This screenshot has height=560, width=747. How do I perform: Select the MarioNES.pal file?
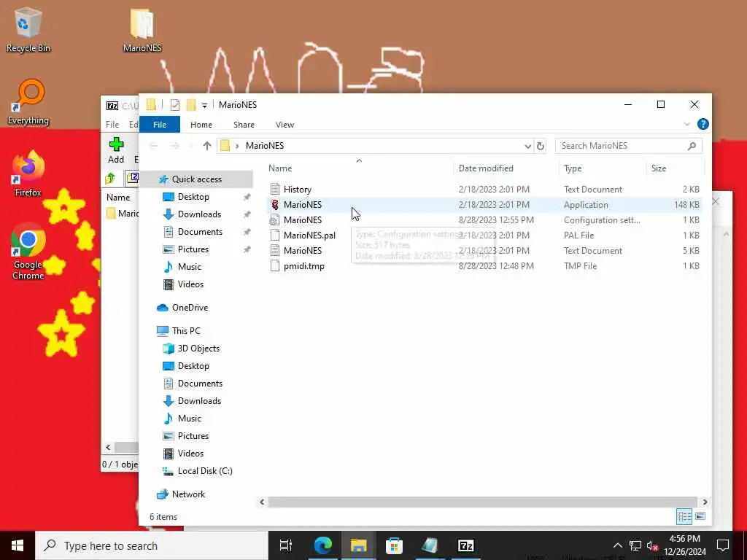coord(484,236)
